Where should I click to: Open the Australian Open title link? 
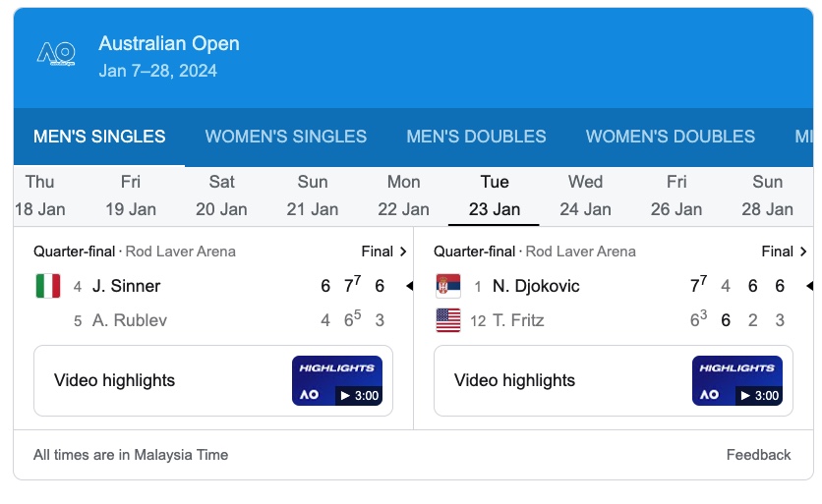169,43
